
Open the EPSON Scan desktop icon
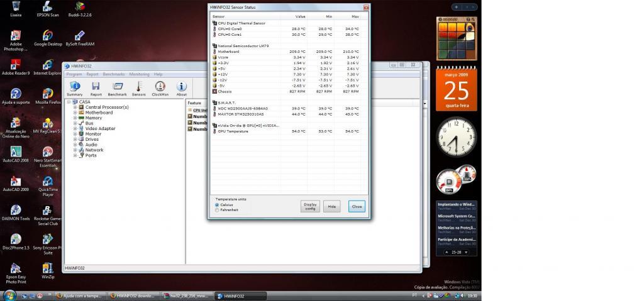(48, 9)
